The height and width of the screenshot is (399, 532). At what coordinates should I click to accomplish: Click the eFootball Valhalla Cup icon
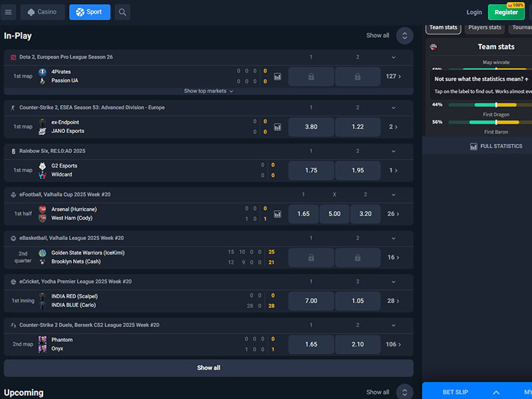[x=13, y=195]
